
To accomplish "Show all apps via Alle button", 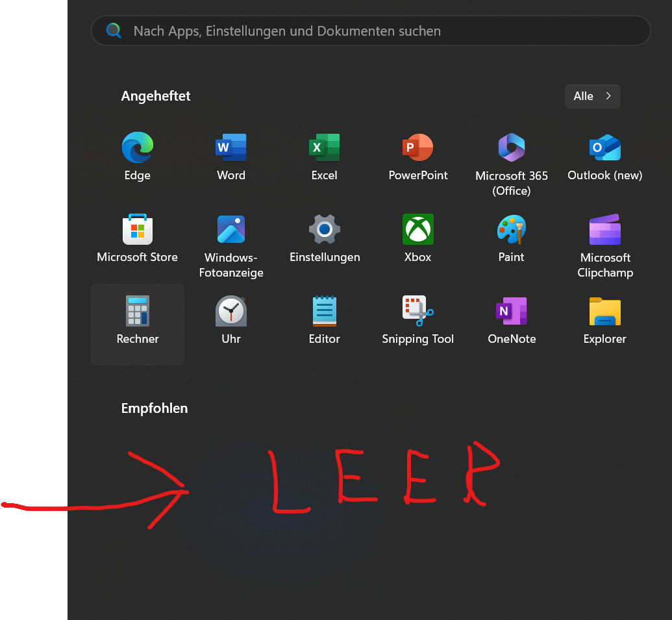I will coord(592,96).
